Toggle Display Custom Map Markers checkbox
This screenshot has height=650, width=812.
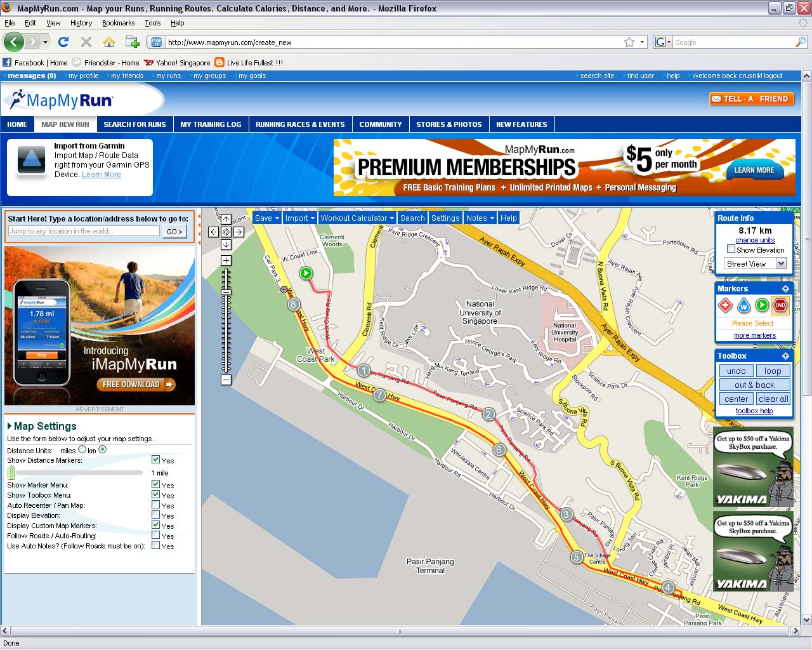pos(155,525)
